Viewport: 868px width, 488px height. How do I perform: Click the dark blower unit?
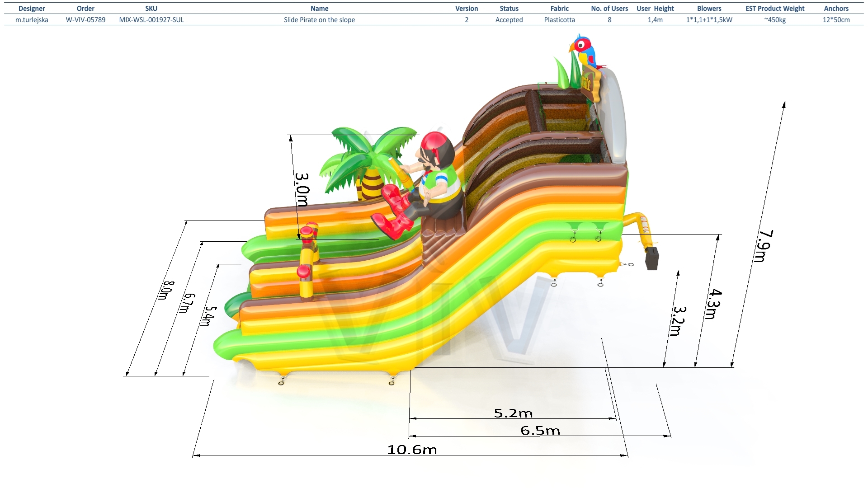click(651, 258)
